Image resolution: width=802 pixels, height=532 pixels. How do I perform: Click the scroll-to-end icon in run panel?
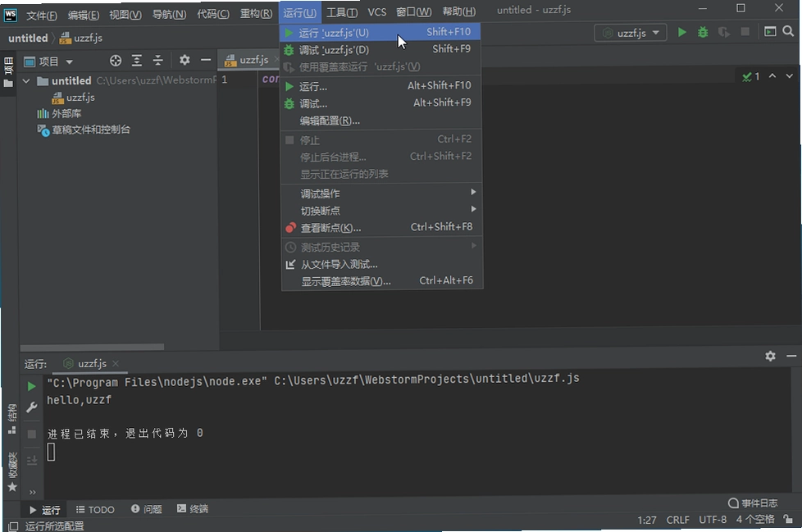(x=32, y=460)
